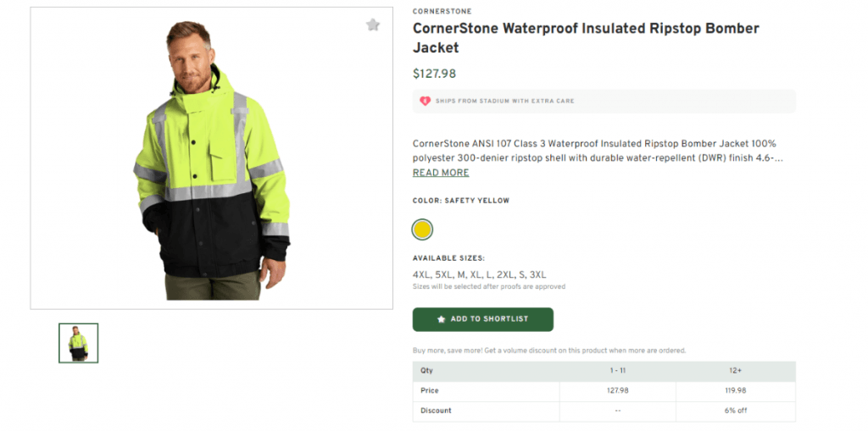868x431 pixels.
Task: Click the Price row label in table
Action: coord(486,390)
